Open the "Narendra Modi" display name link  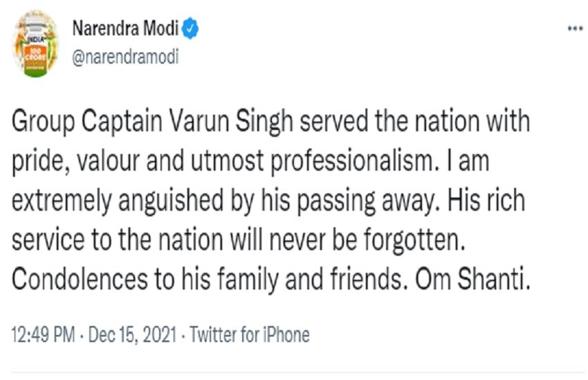(125, 28)
